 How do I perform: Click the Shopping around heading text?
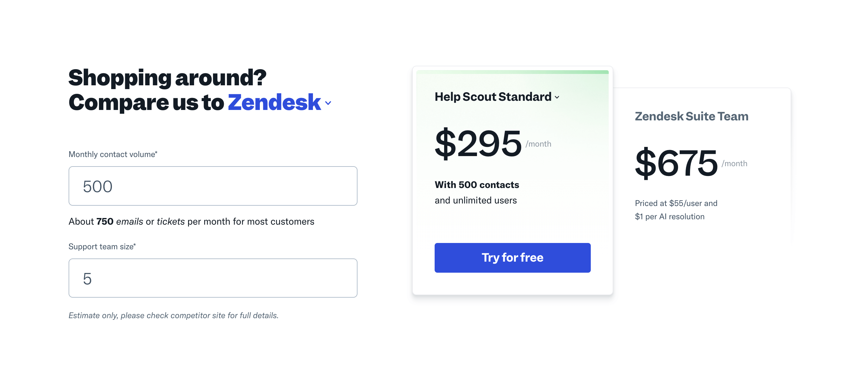coord(167,77)
